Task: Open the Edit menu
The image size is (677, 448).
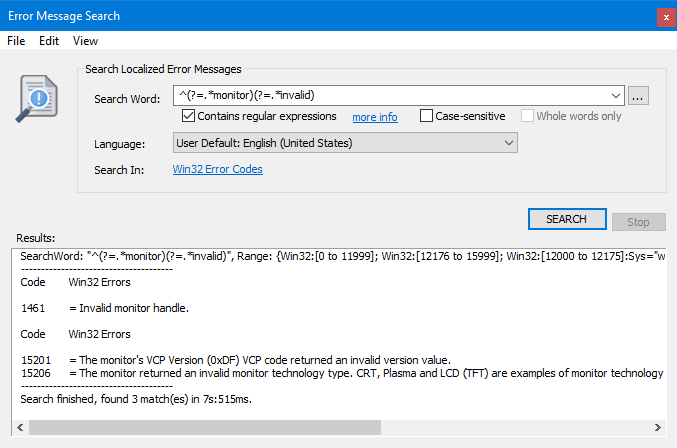Action: pyautogui.click(x=49, y=41)
